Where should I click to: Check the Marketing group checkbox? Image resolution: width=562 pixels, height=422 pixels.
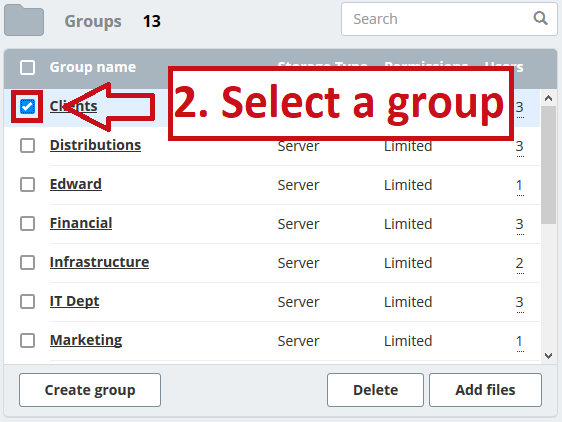click(28, 341)
